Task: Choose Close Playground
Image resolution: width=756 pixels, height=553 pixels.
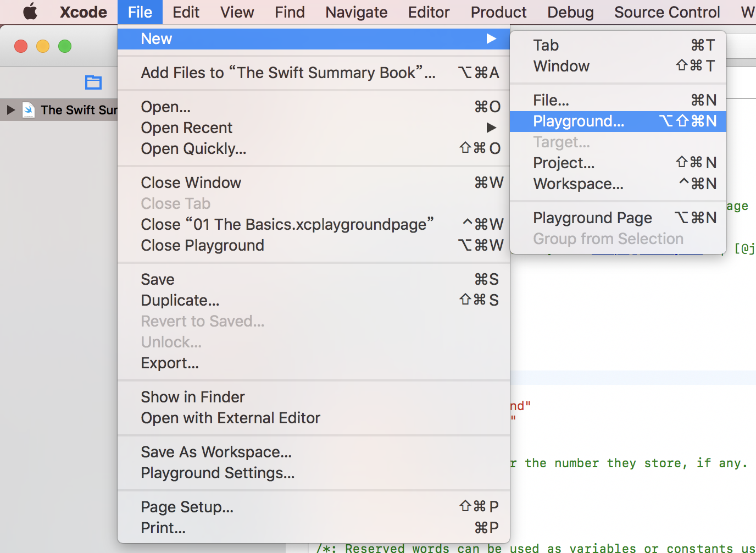Action: tap(314, 245)
